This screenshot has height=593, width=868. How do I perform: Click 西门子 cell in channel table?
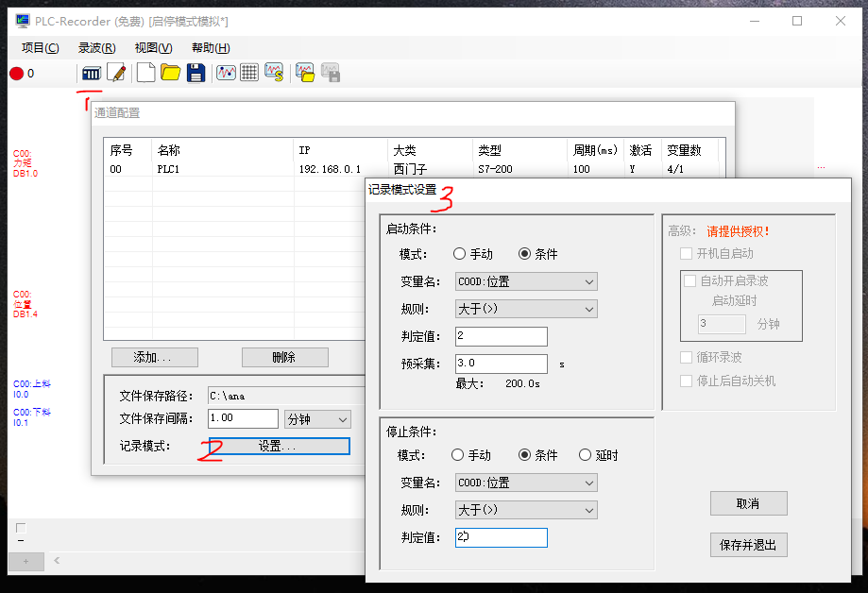pos(410,169)
